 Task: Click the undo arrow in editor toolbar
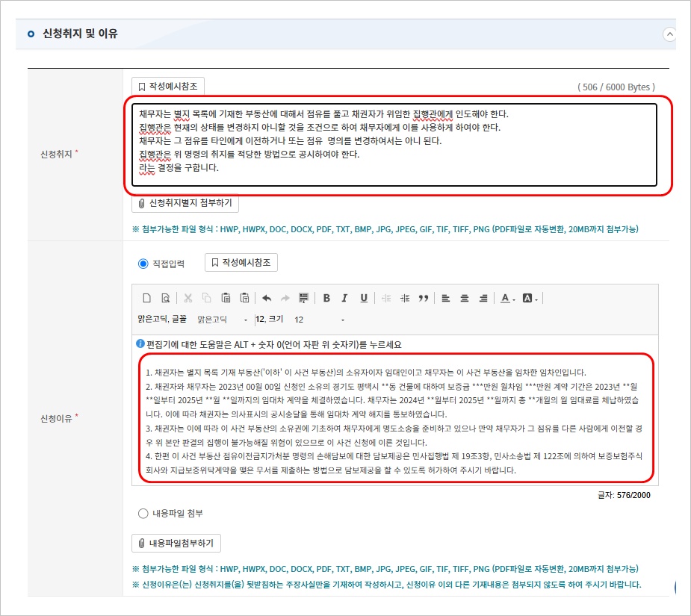267,299
